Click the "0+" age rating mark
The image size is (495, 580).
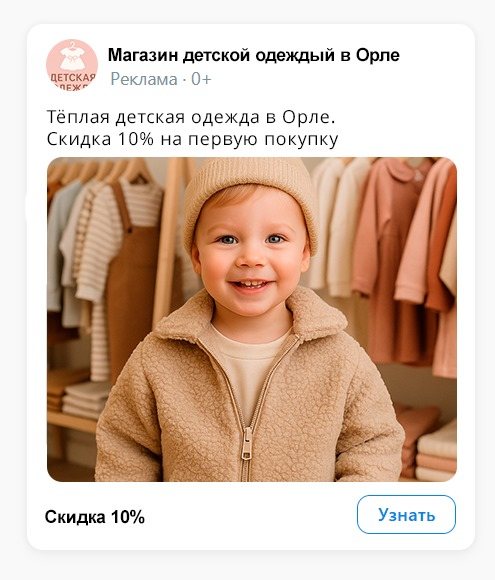pyautogui.click(x=201, y=79)
